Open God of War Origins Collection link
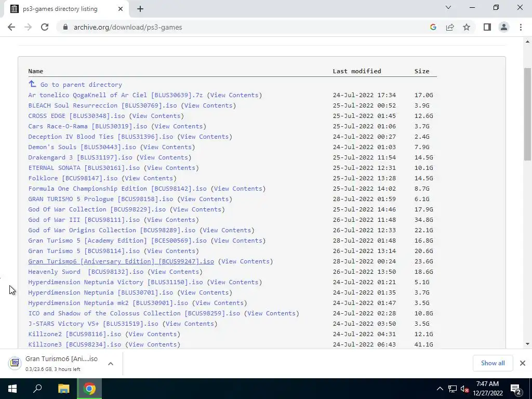Image resolution: width=532 pixels, height=399 pixels. click(x=112, y=230)
